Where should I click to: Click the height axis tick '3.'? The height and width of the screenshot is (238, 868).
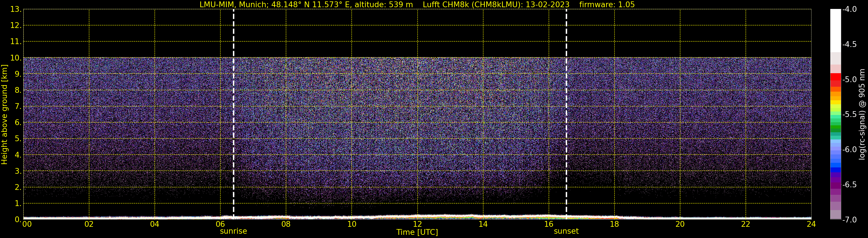pos(18,171)
